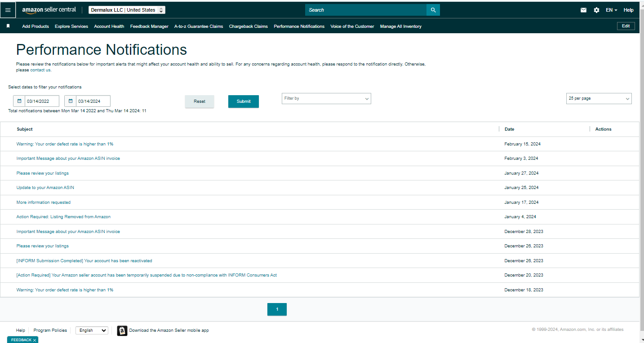Click the 03/14/2024 end date field

tap(93, 101)
